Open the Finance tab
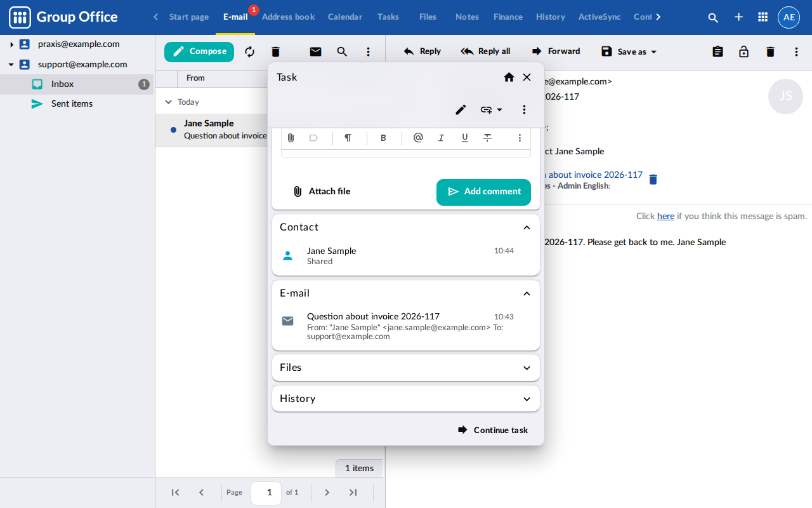 (x=508, y=17)
